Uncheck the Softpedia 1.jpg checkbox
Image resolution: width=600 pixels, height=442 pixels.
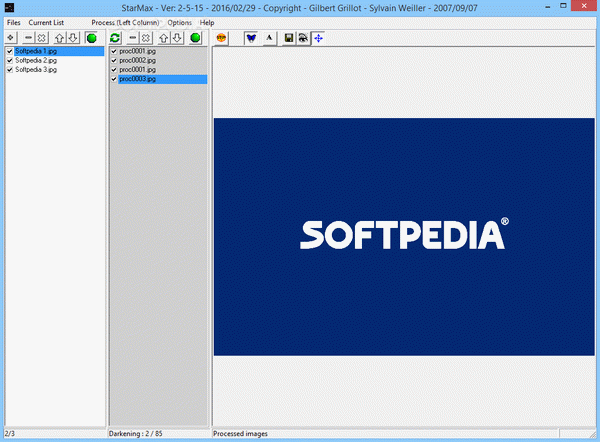pos(10,51)
